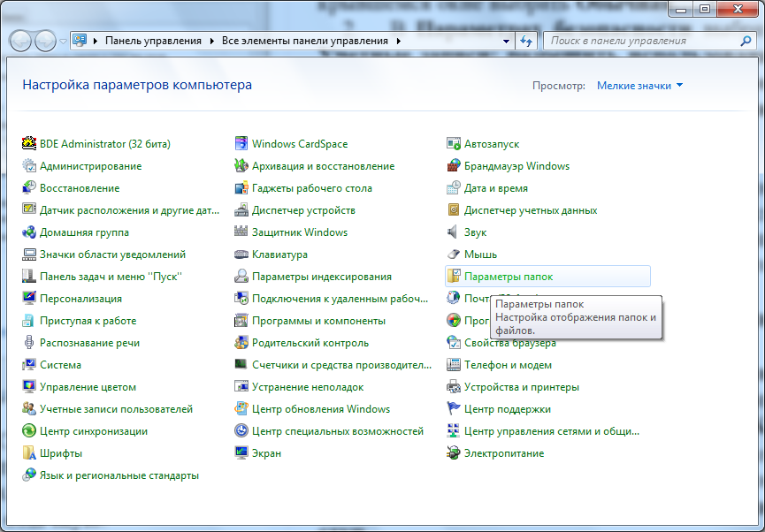
Task: Open Значки области уведомлений link
Action: 112,255
